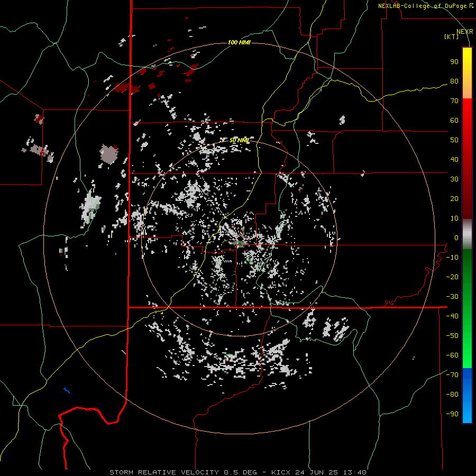Click the 60 value on velocity scale
The width and height of the screenshot is (476, 476).
click(x=454, y=121)
